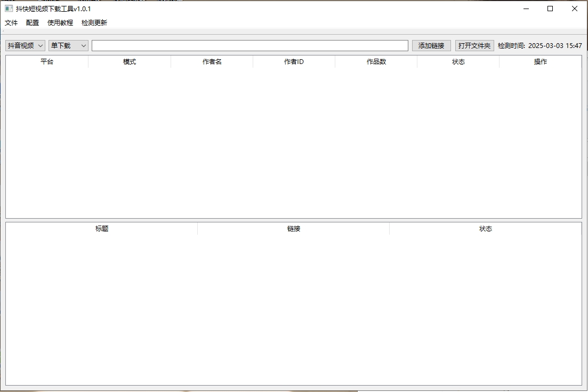Click the 标题 column header
Image resolution: width=588 pixels, height=392 pixels.
pos(102,228)
